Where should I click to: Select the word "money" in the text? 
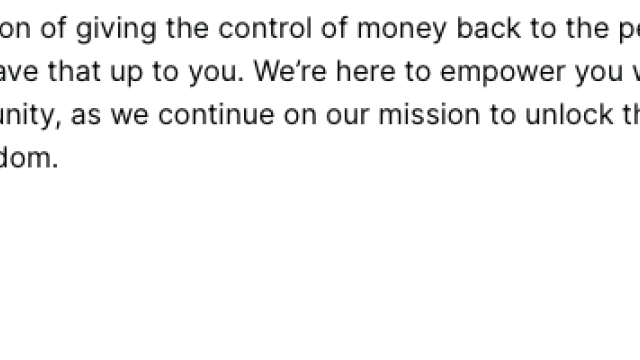tap(402, 29)
